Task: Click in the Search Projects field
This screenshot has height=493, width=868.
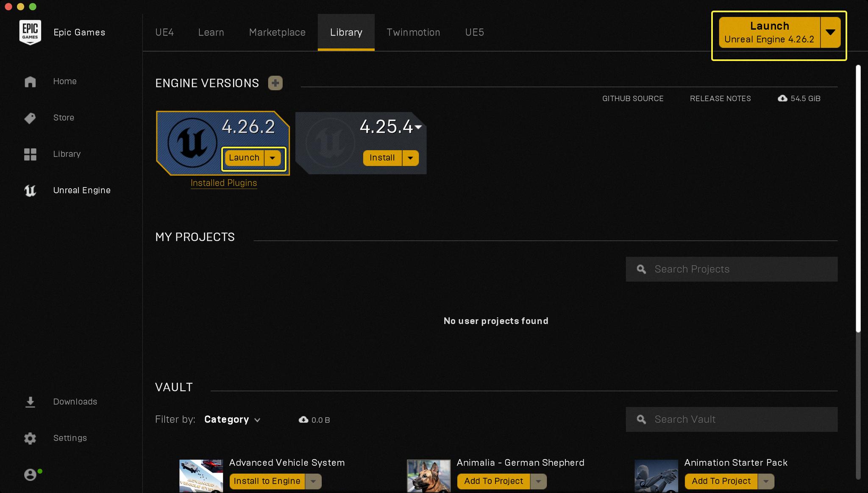Action: pos(732,269)
